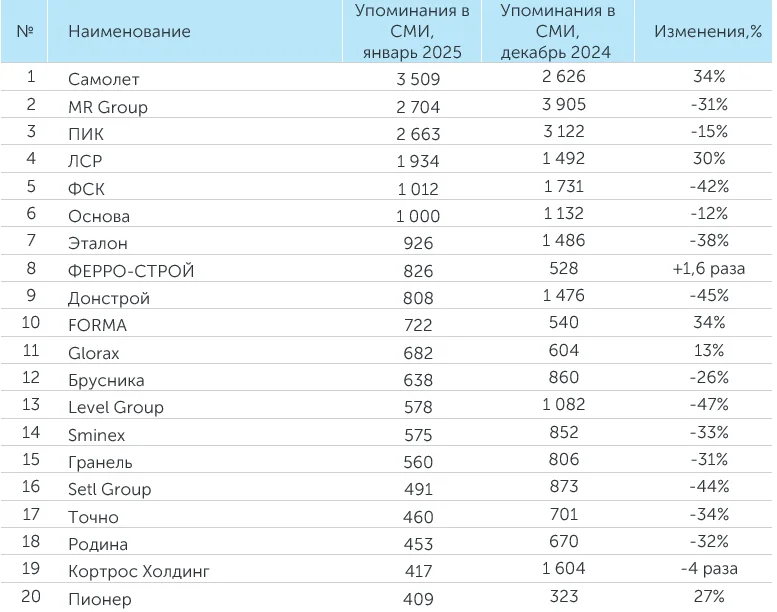The height and width of the screenshot is (612, 777).
Task: Select the 'Самолет' company name
Action: coord(104,79)
